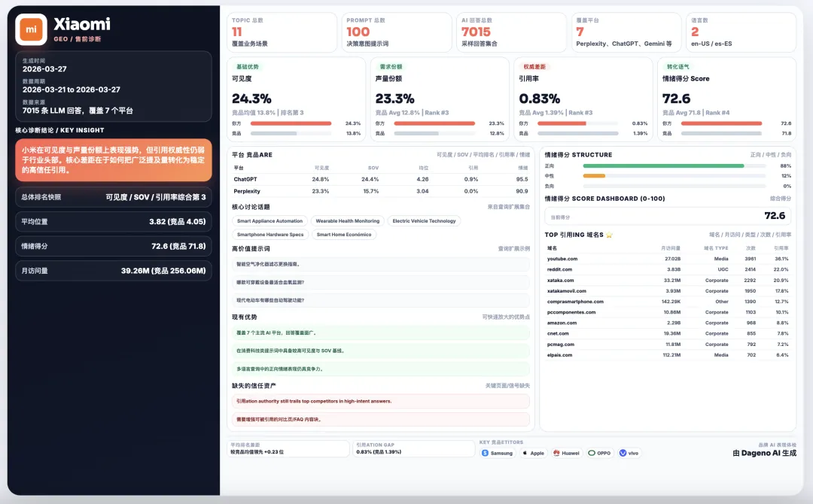
Task: Click the orange 中性 12% sentiment bar
Action: tap(594, 175)
